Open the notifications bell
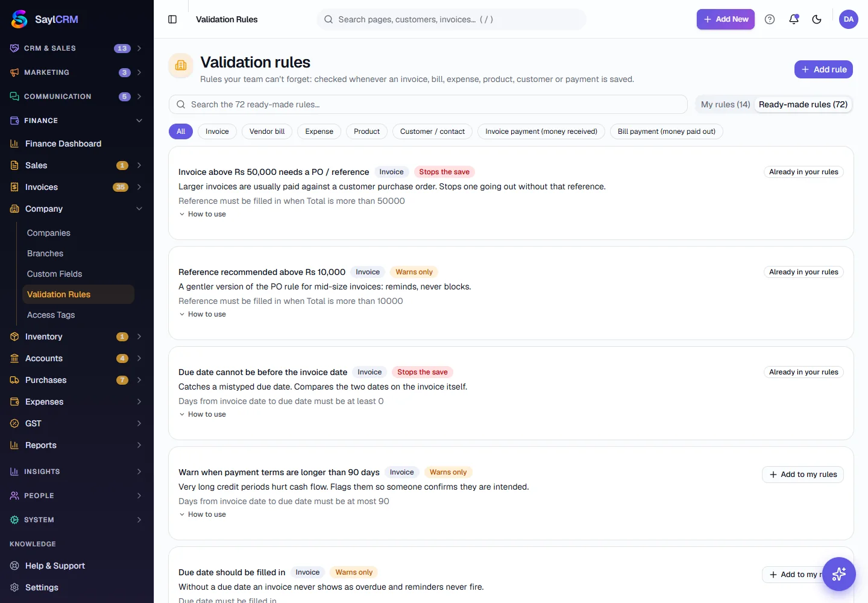 [794, 19]
